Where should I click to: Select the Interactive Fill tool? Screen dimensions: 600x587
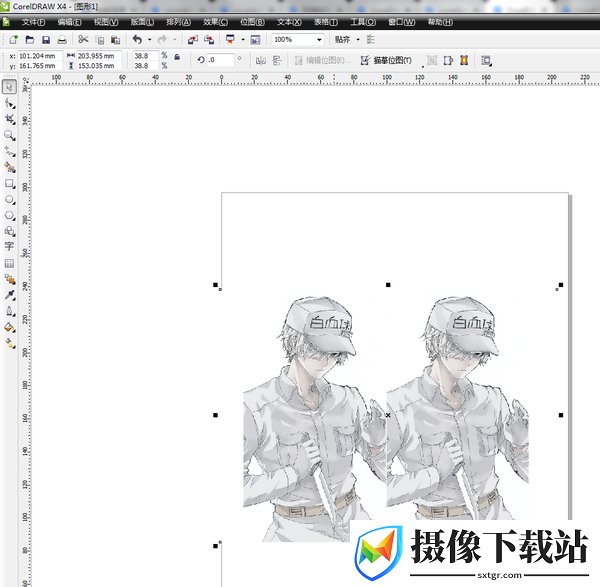pos(9,343)
